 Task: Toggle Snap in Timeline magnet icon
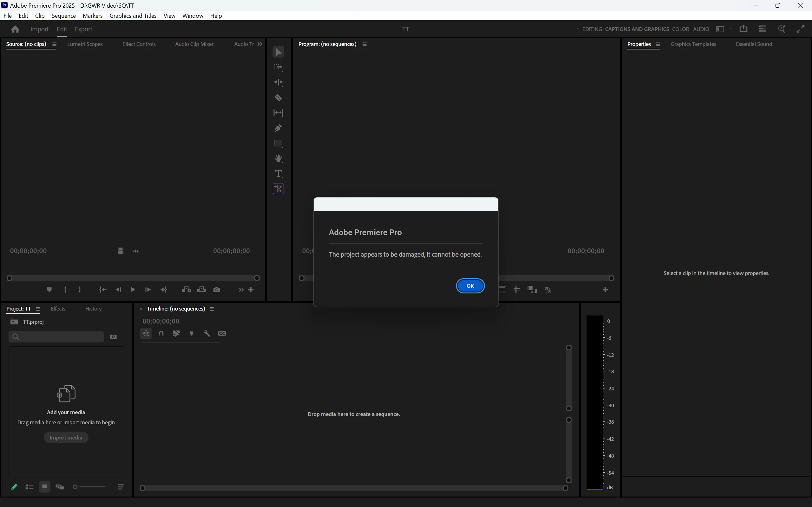161,333
